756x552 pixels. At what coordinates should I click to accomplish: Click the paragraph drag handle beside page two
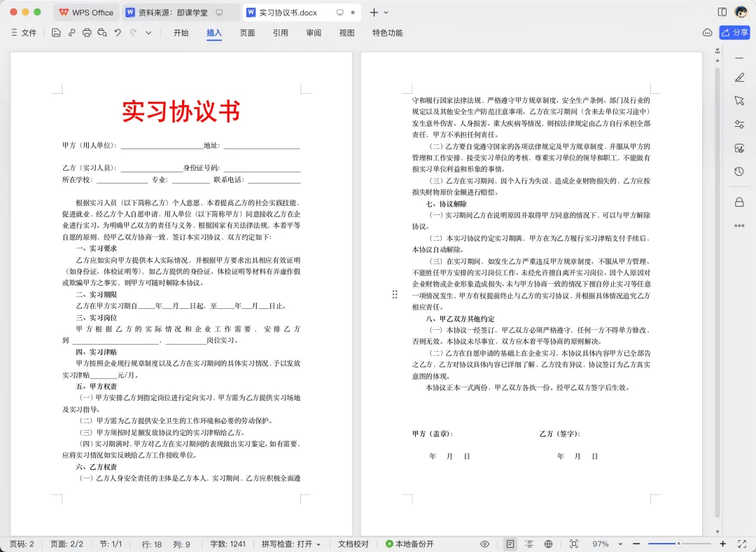395,294
